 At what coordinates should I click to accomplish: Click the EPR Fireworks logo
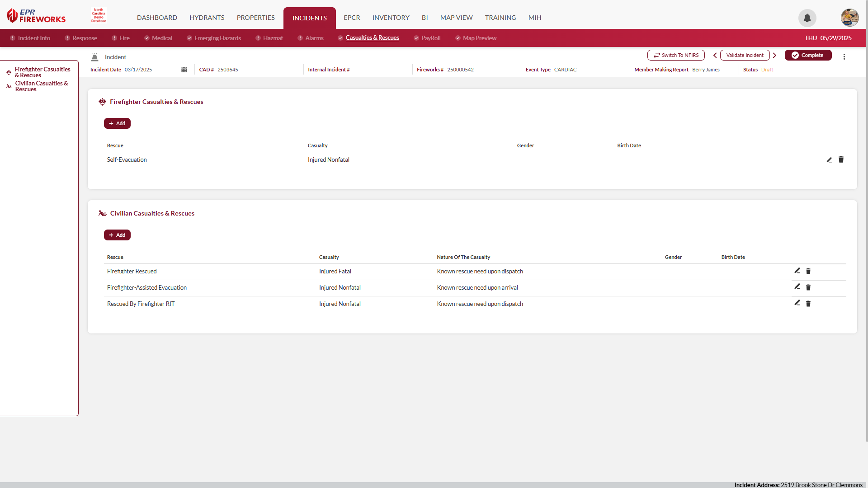click(37, 16)
